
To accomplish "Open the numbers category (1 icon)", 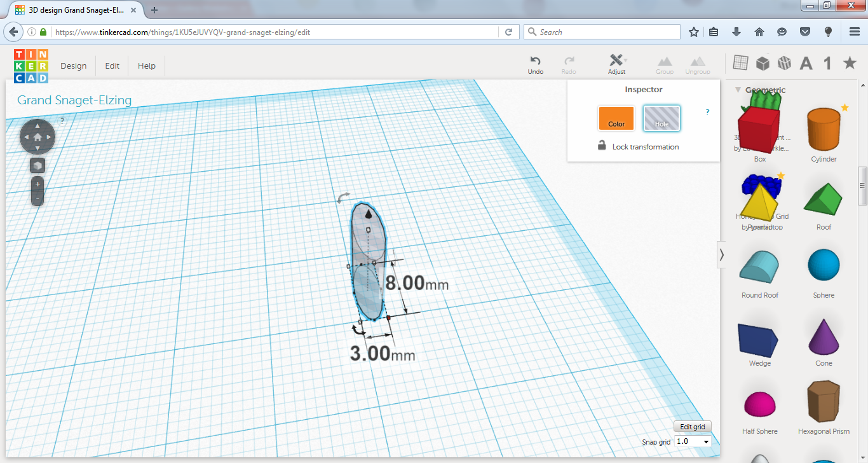I will pyautogui.click(x=827, y=63).
